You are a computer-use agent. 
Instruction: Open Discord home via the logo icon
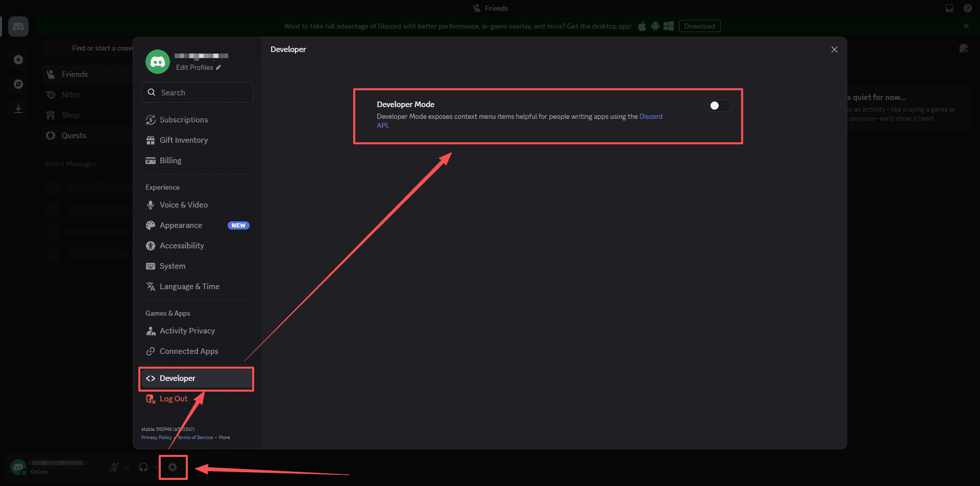click(18, 27)
